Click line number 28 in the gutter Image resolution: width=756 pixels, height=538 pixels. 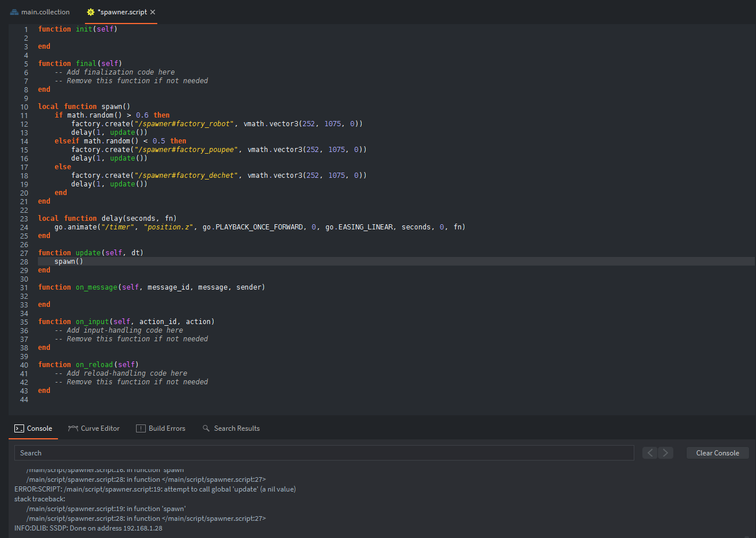coord(24,262)
